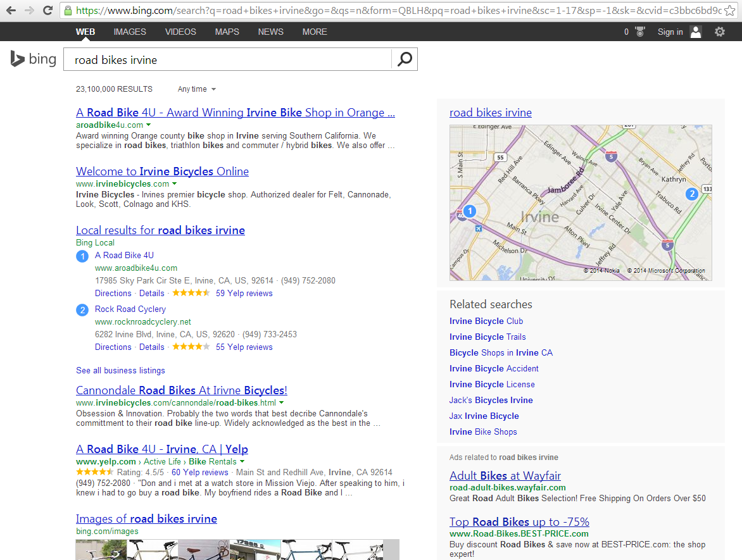Open Welcome to Irvine Bicycles Online result
The image size is (742, 560).
click(x=162, y=171)
